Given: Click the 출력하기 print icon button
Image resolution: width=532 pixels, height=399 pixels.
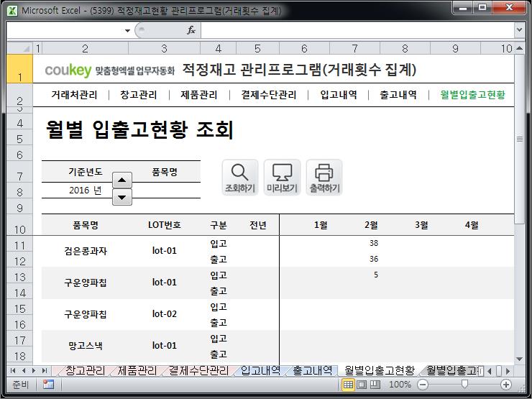Looking at the screenshot, I should 324,178.
